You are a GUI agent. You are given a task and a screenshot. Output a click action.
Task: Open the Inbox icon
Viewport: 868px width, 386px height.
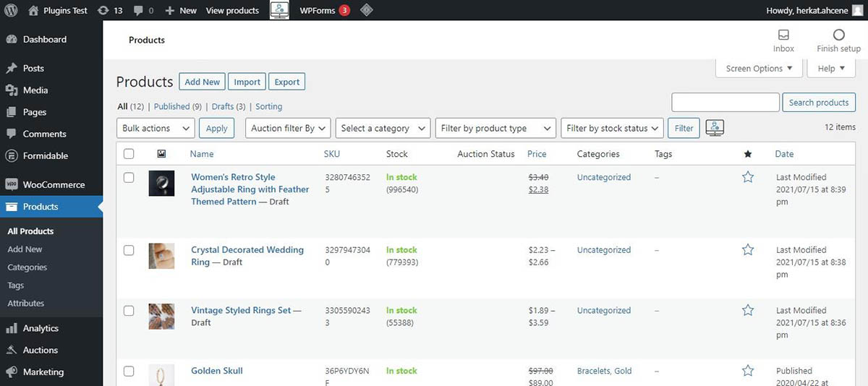tap(783, 35)
